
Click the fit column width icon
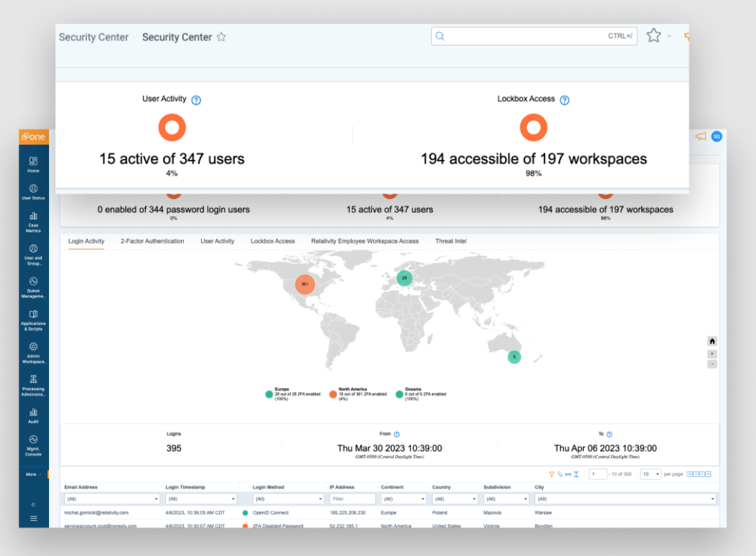point(568,474)
